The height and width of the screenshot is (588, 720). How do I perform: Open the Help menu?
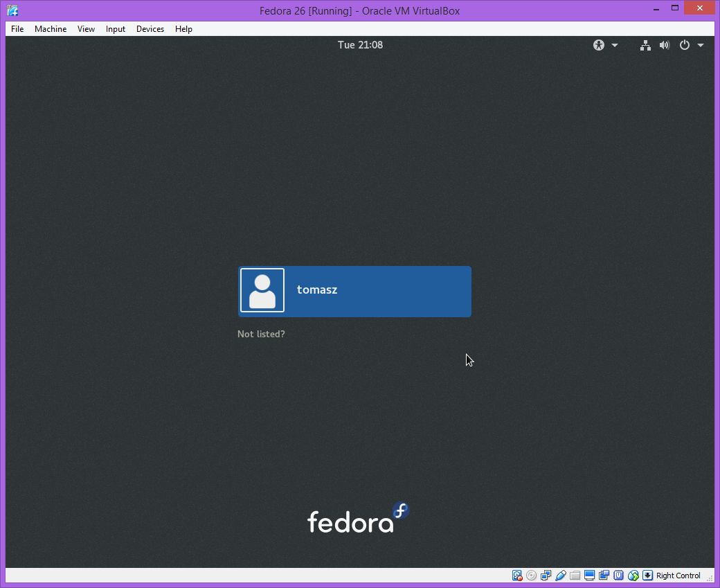tap(183, 29)
